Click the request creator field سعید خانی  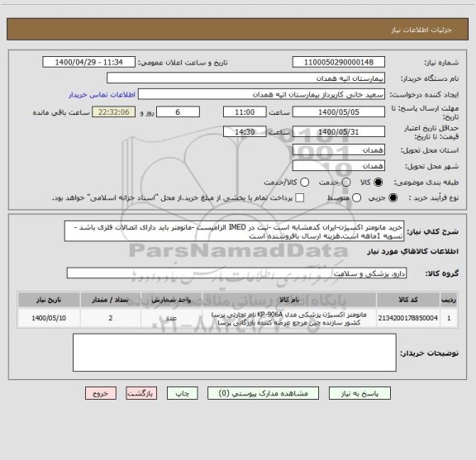(x=261, y=94)
